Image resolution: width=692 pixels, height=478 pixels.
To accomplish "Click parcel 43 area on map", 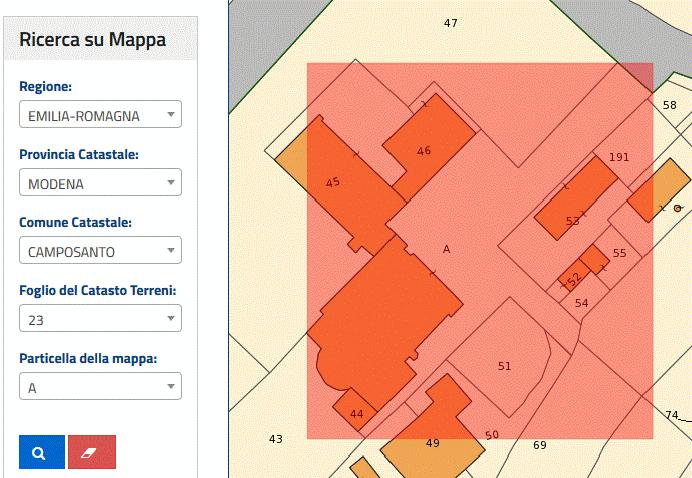I will tap(276, 438).
